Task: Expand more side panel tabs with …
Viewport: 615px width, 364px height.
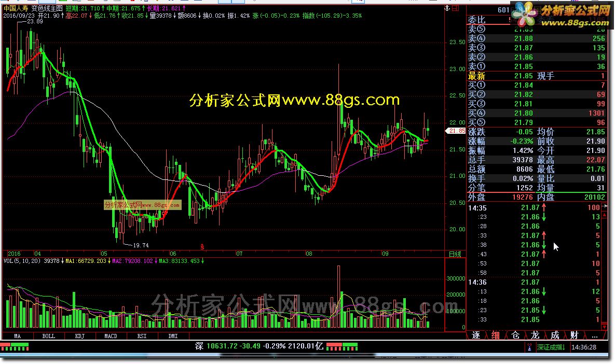Action: pos(595,335)
